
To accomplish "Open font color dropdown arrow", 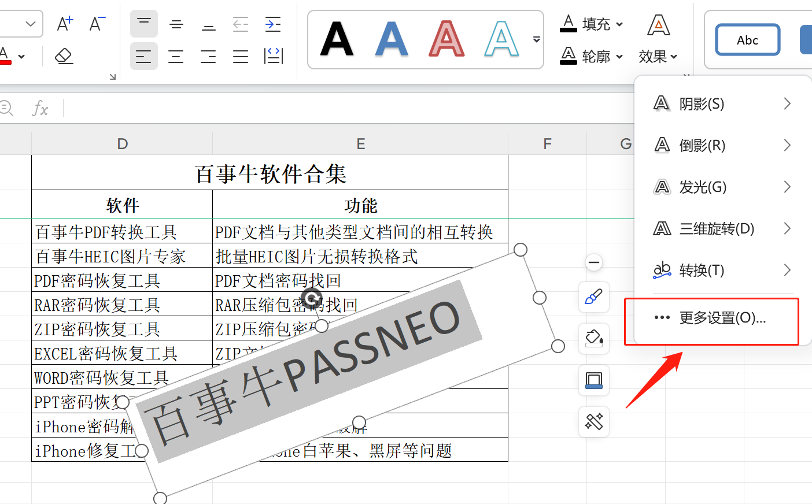I will coord(21,57).
